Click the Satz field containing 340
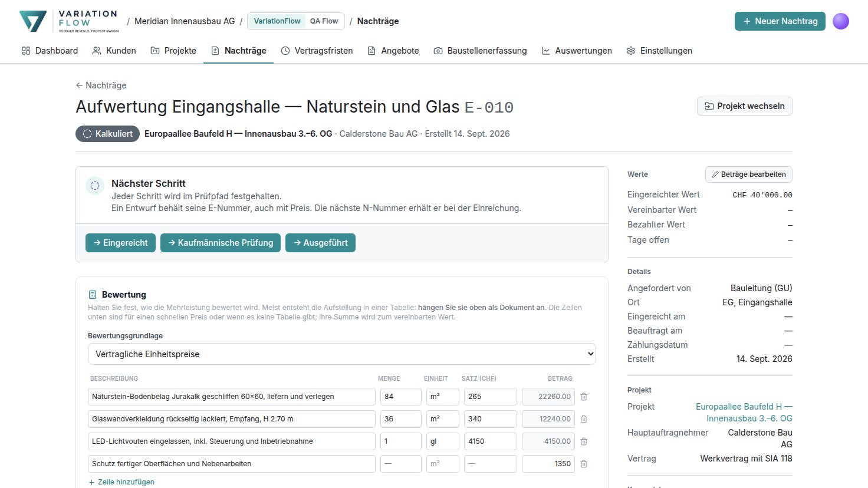The height and width of the screenshot is (488, 868). point(491,419)
